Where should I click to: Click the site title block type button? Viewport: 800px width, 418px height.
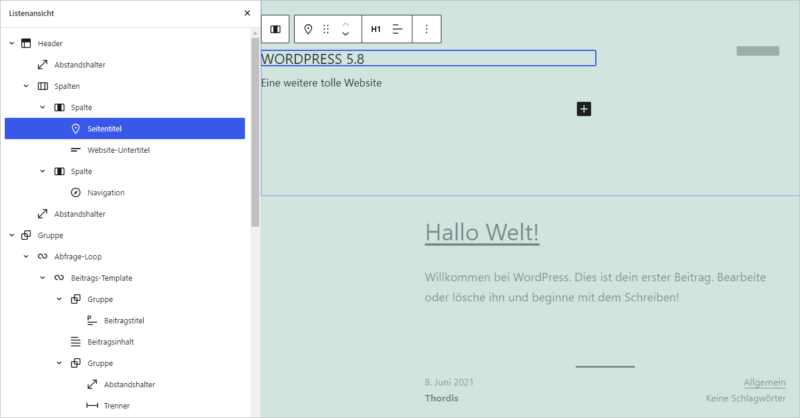click(308, 29)
